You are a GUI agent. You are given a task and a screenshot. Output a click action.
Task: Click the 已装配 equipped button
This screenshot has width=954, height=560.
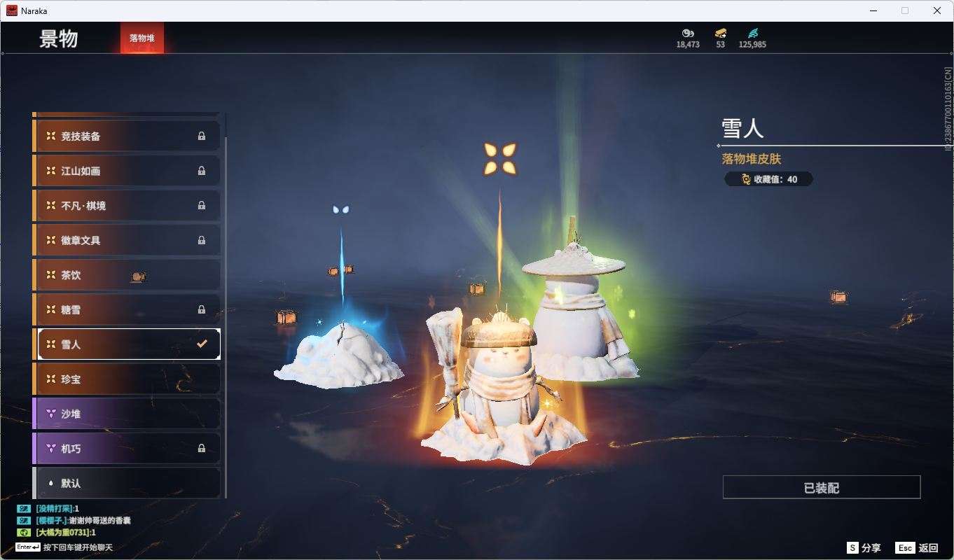(822, 487)
